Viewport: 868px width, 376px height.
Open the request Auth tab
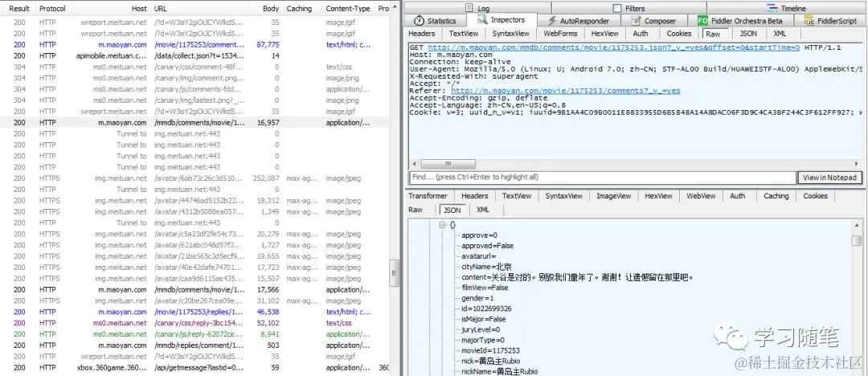pyautogui.click(x=640, y=33)
